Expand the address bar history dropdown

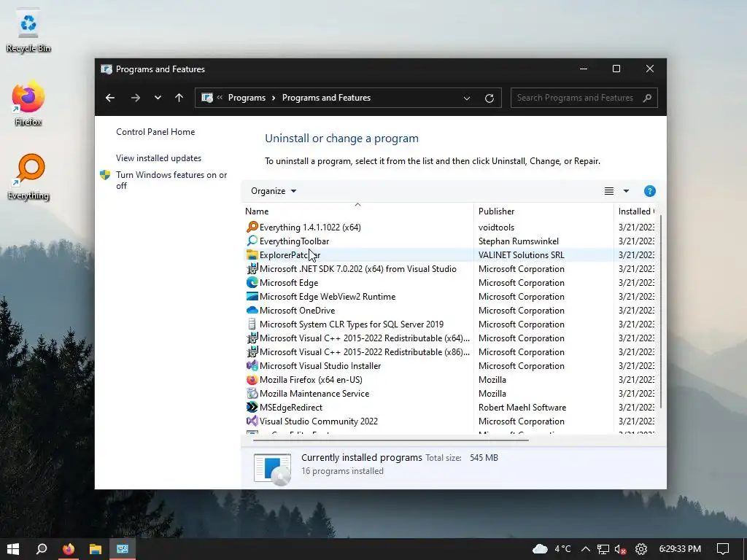467,98
